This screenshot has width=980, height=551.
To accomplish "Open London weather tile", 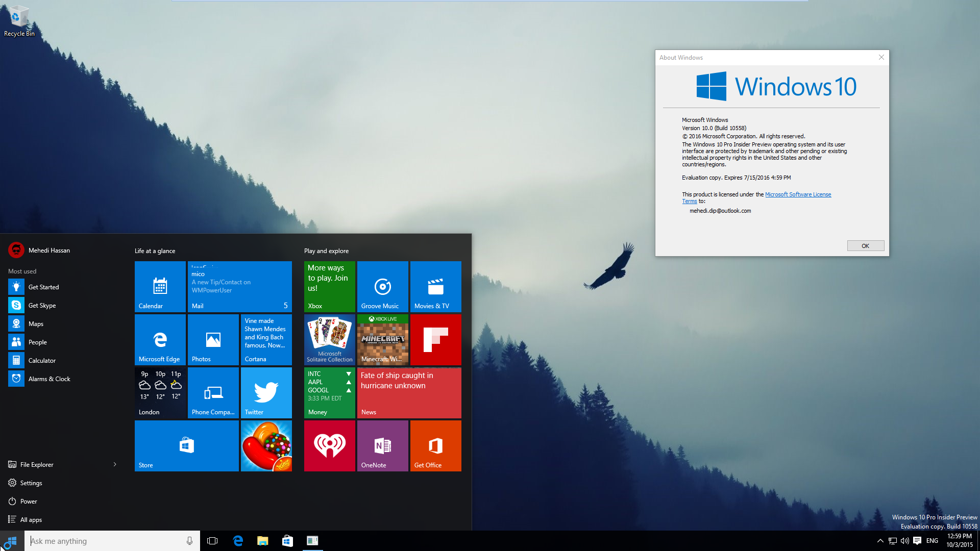I will (x=160, y=392).
